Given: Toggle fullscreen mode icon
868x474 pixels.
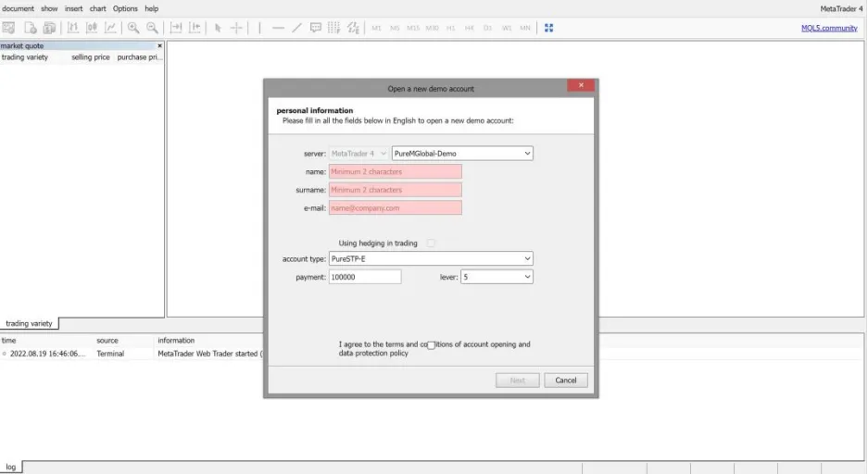Looking at the screenshot, I should pyautogui.click(x=548, y=28).
